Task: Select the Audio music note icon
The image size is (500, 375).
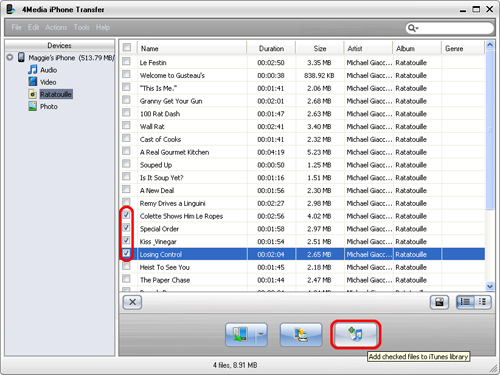Action: [x=32, y=70]
